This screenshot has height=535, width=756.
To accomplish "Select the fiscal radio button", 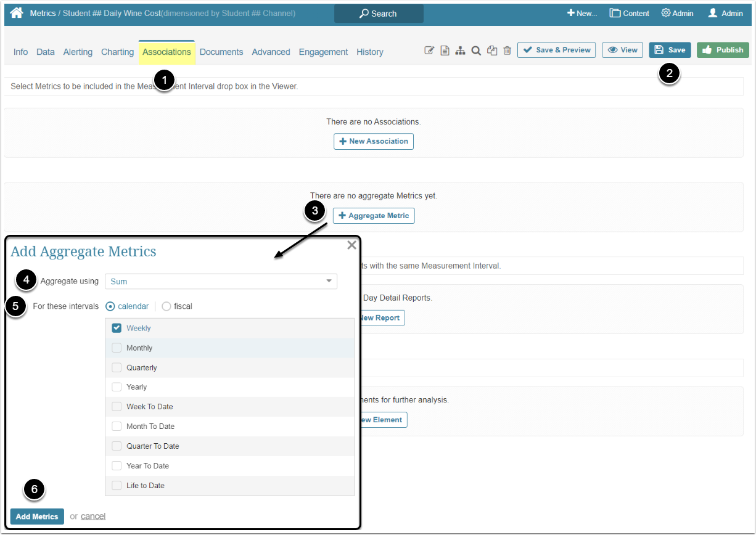I will pyautogui.click(x=166, y=306).
